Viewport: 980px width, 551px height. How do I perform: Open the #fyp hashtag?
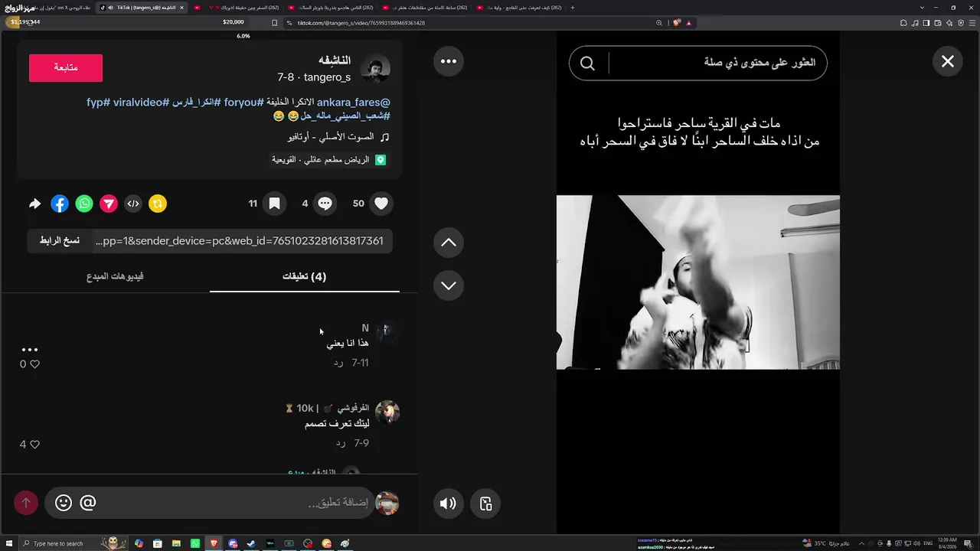98,102
